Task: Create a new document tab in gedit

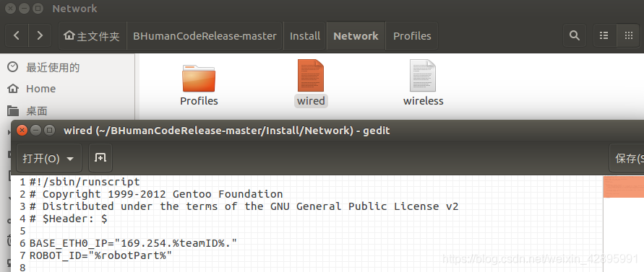Action: (x=100, y=158)
